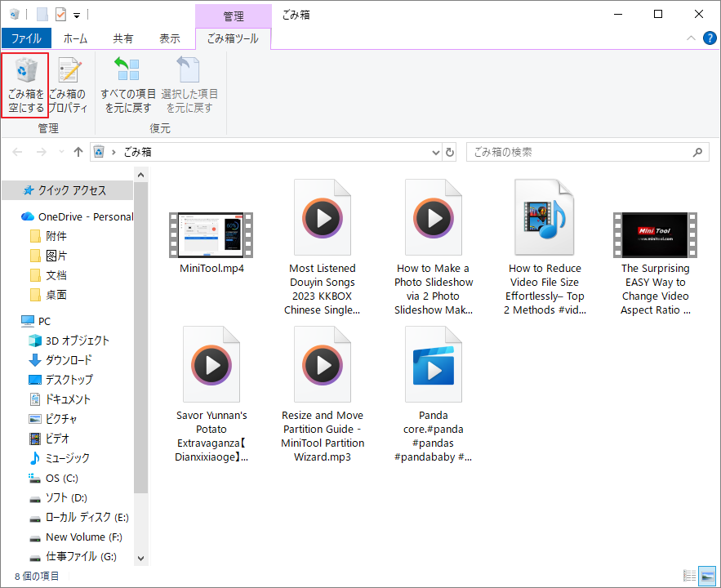Open ダウンロード folder in navigation pane
This screenshot has height=588, width=721.
69,360
